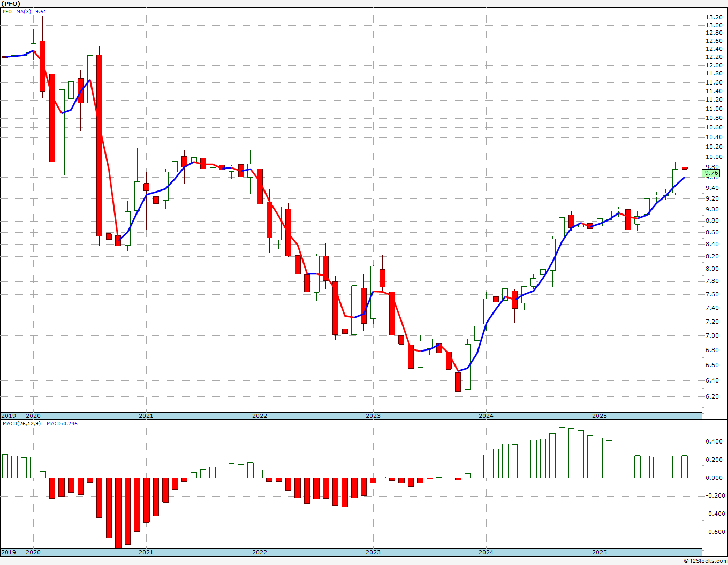Click the 0.200 MACD axis label
728x565 pixels.
(x=715, y=460)
